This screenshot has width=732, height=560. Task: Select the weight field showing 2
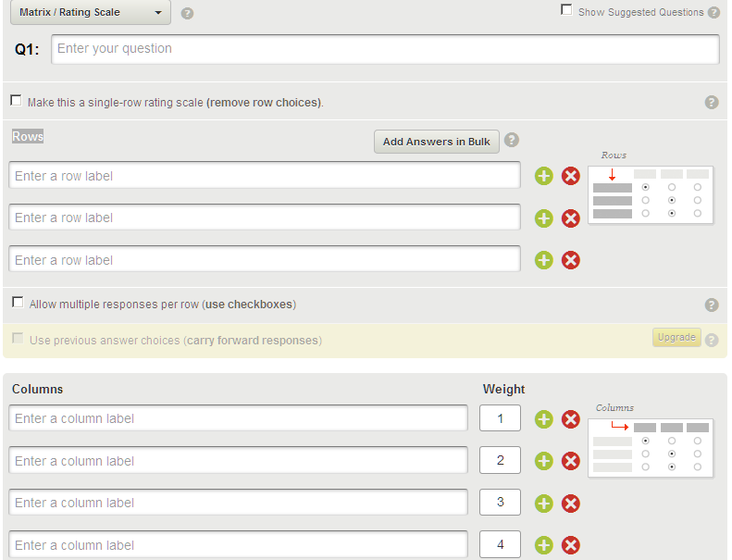[500, 461]
